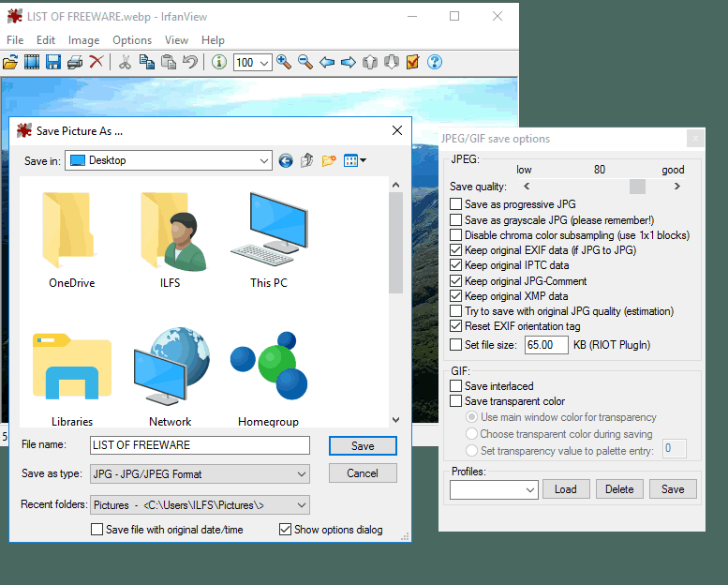Uncheck Keep original EXIF data

(x=456, y=250)
